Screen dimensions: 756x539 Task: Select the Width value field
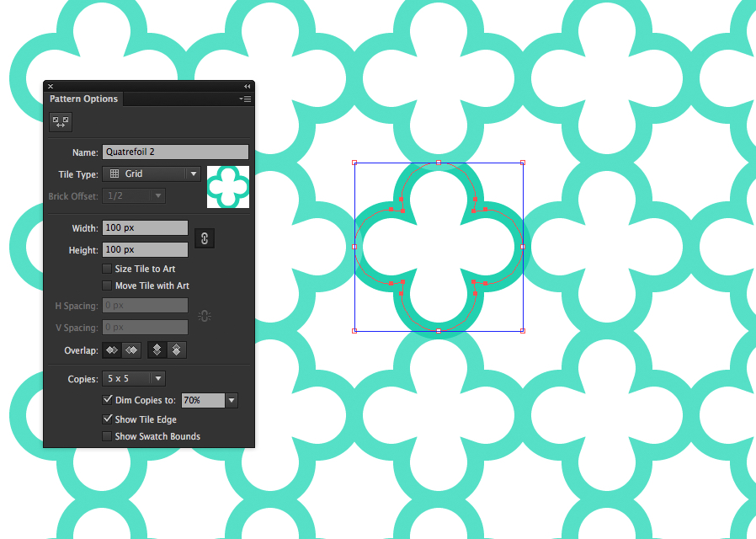coord(143,227)
